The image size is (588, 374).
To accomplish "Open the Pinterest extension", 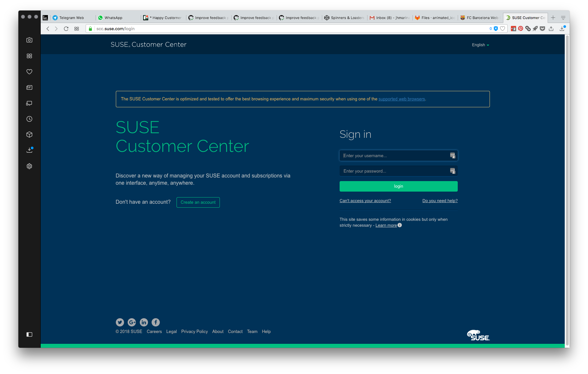I will coord(520,29).
